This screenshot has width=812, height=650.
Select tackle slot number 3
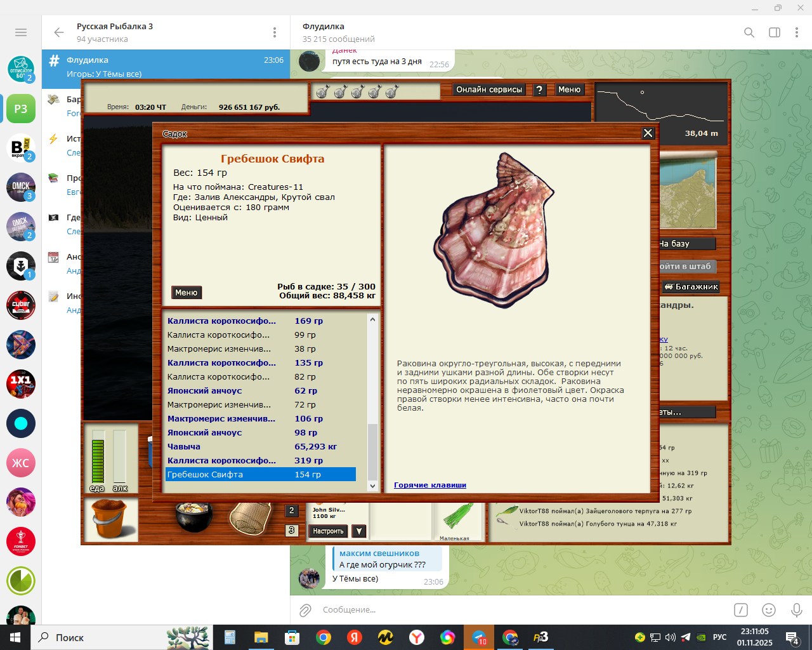(292, 530)
